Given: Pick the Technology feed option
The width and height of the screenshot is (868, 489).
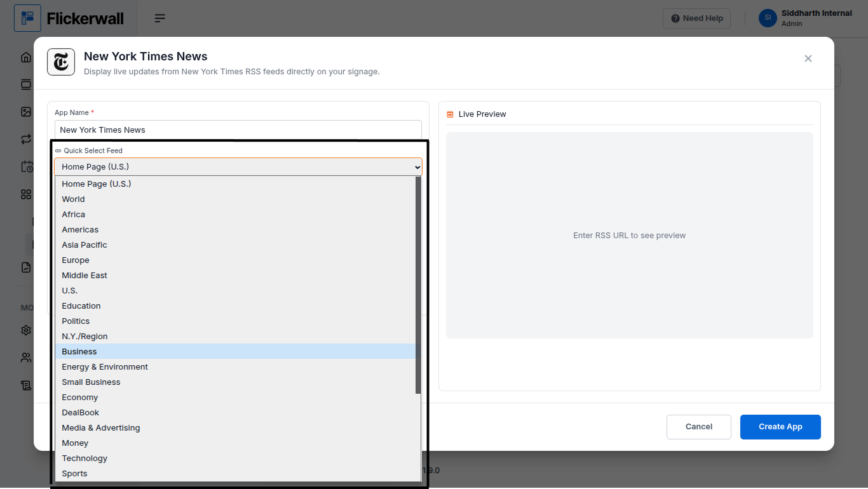Looking at the screenshot, I should tap(235, 458).
